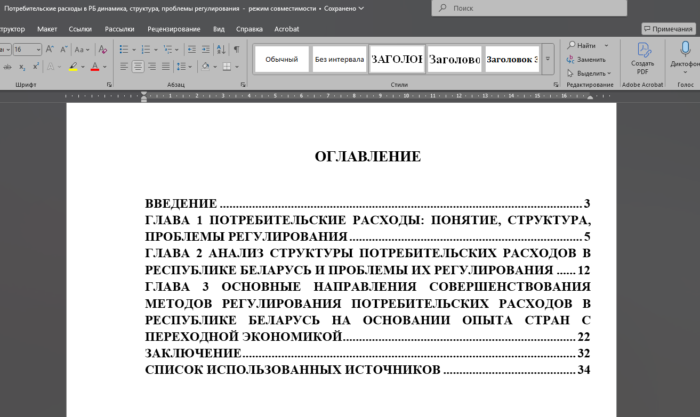Select the Без интервала style
The image size is (700, 417).
[339, 59]
